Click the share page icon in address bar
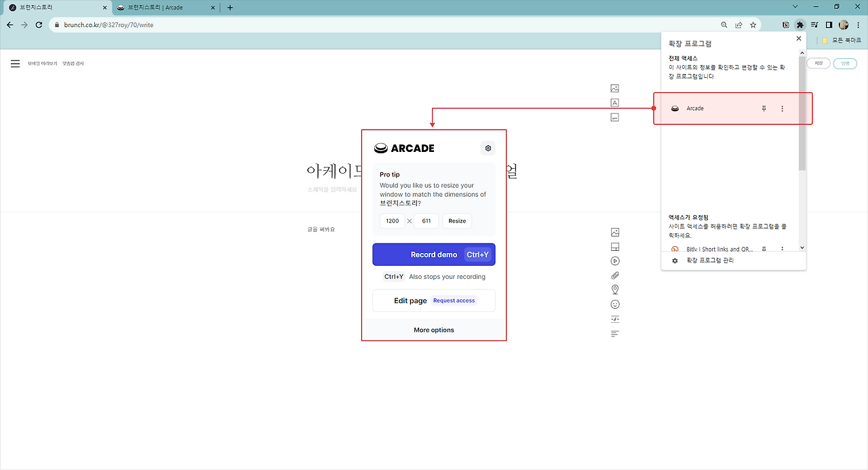868x470 pixels. (738, 25)
